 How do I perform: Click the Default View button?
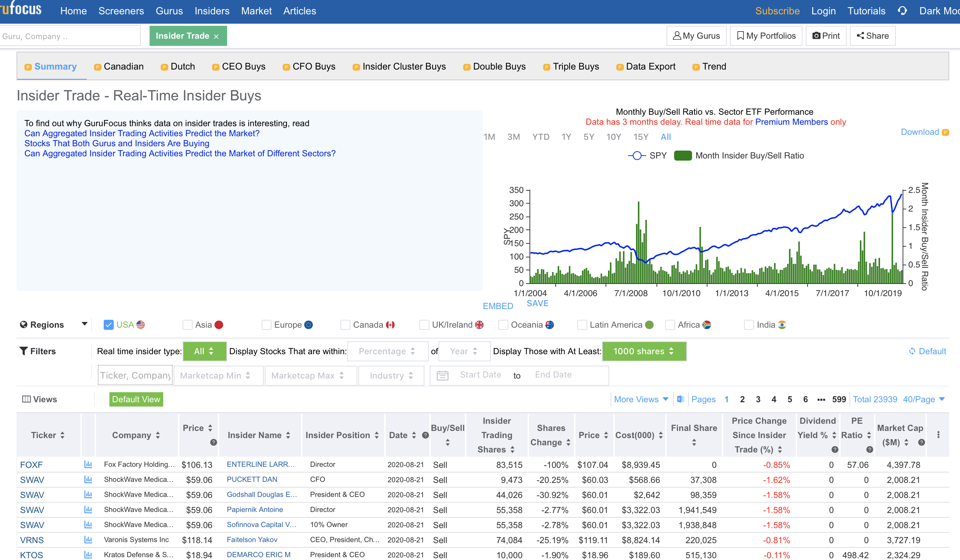tap(136, 399)
